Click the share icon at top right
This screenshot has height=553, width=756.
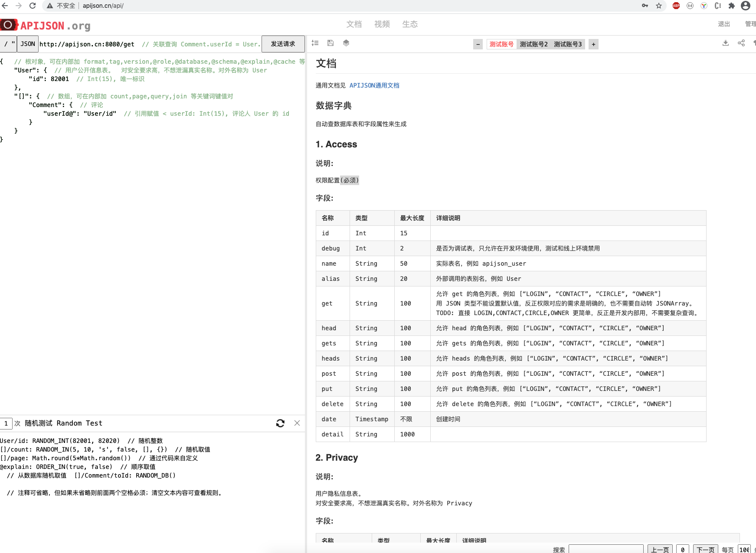point(741,43)
